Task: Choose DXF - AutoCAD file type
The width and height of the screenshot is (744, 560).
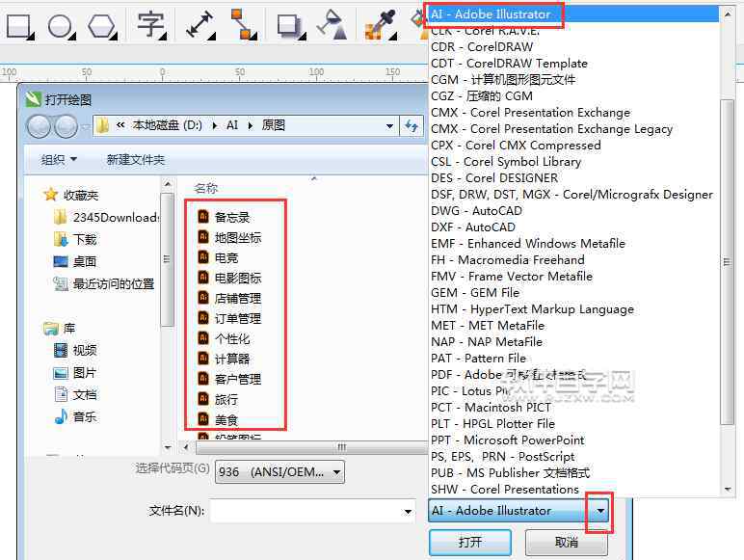Action: [x=574, y=227]
